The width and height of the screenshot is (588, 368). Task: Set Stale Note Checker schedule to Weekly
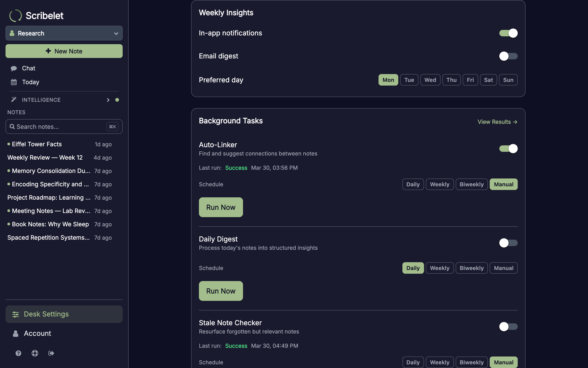(x=440, y=362)
